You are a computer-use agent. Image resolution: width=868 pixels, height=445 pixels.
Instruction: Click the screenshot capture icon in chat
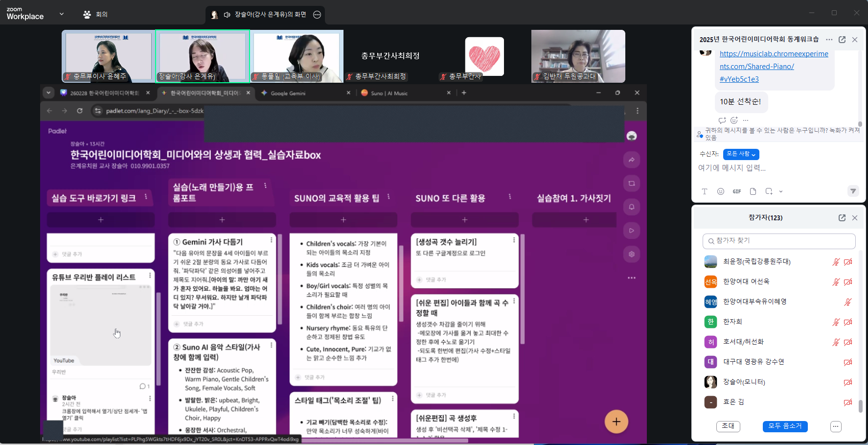pos(769,191)
